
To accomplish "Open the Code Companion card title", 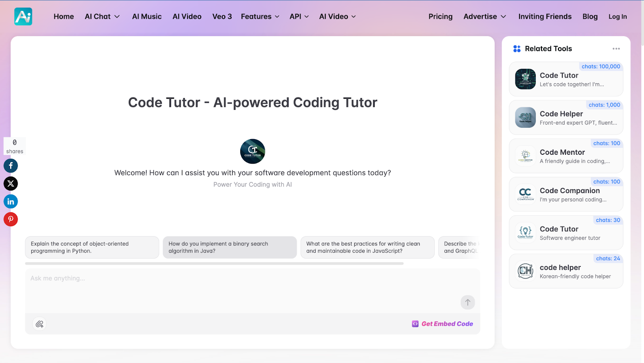I will [x=570, y=191].
